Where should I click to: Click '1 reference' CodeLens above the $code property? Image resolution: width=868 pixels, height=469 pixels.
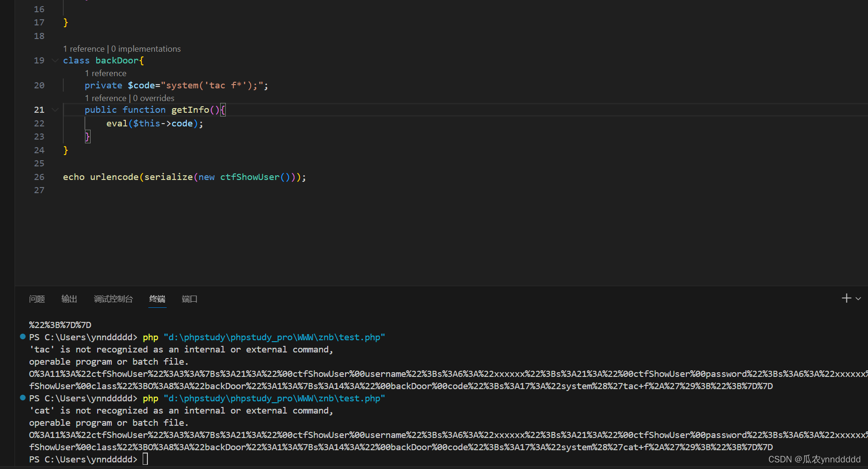105,73
